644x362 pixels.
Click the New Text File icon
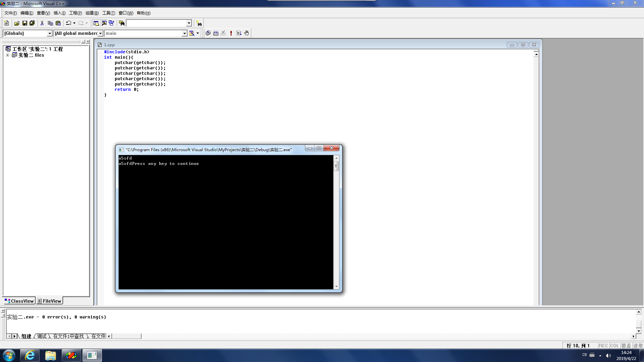(x=6, y=23)
